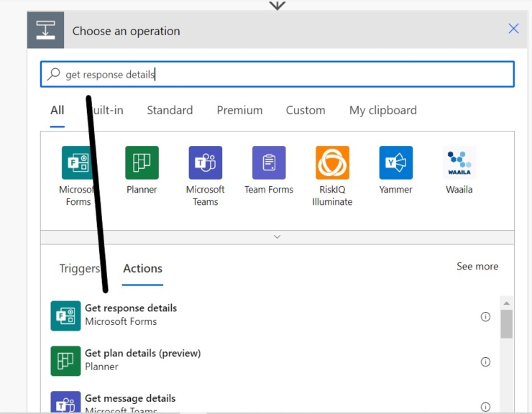
Task: Select the Microsoft Forms connector icon
Action: pyautogui.click(x=78, y=163)
